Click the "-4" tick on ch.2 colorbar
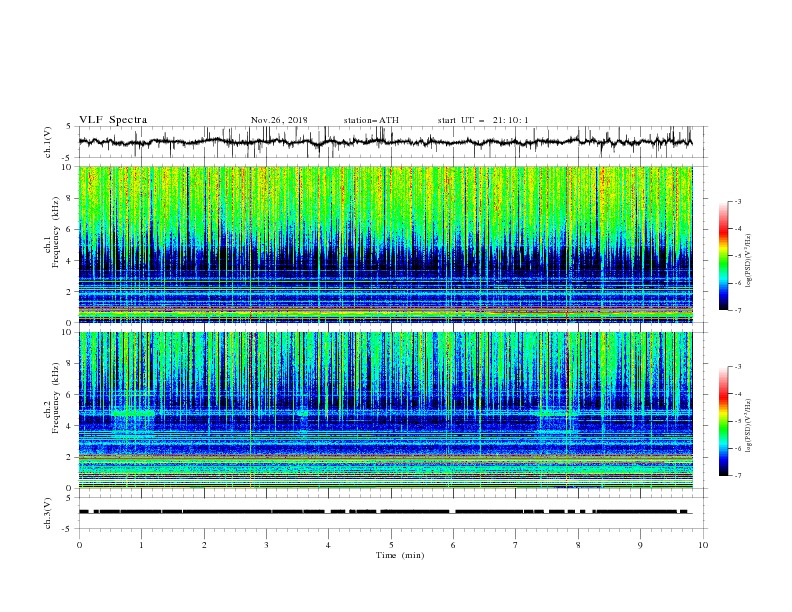792x612 pixels. pos(738,394)
